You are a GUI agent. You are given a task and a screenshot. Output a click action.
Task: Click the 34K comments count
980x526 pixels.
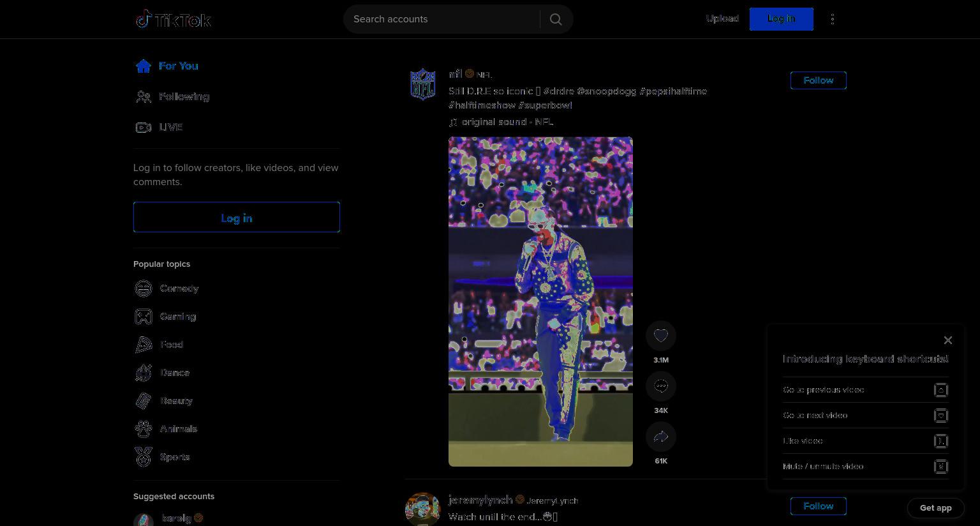661,410
